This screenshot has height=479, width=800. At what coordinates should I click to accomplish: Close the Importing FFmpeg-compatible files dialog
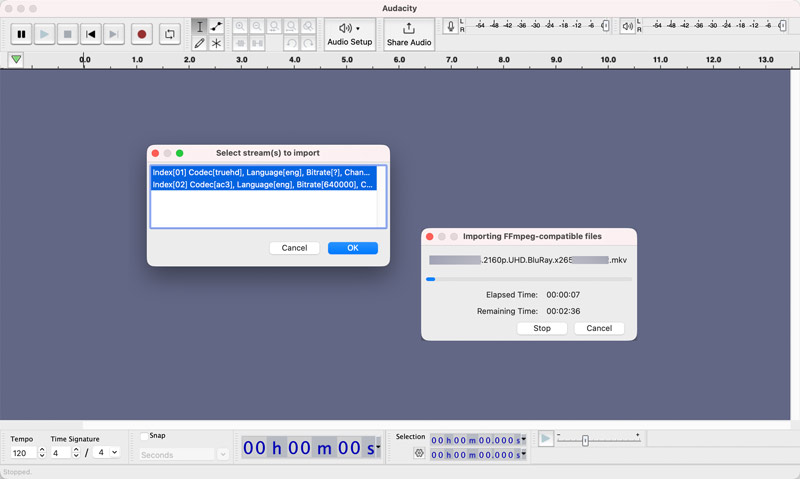pyautogui.click(x=430, y=237)
